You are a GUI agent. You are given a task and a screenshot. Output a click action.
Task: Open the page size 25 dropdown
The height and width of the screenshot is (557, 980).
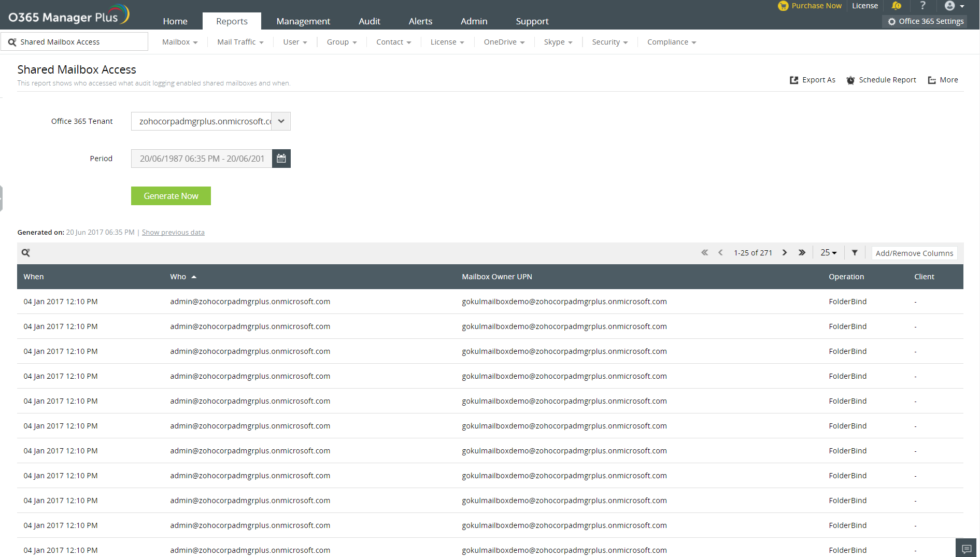[828, 252]
